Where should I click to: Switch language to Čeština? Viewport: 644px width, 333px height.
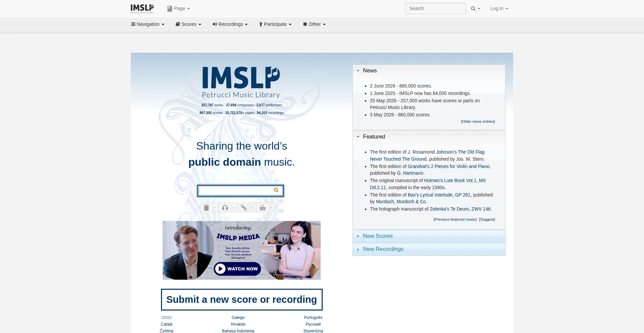pos(166,331)
